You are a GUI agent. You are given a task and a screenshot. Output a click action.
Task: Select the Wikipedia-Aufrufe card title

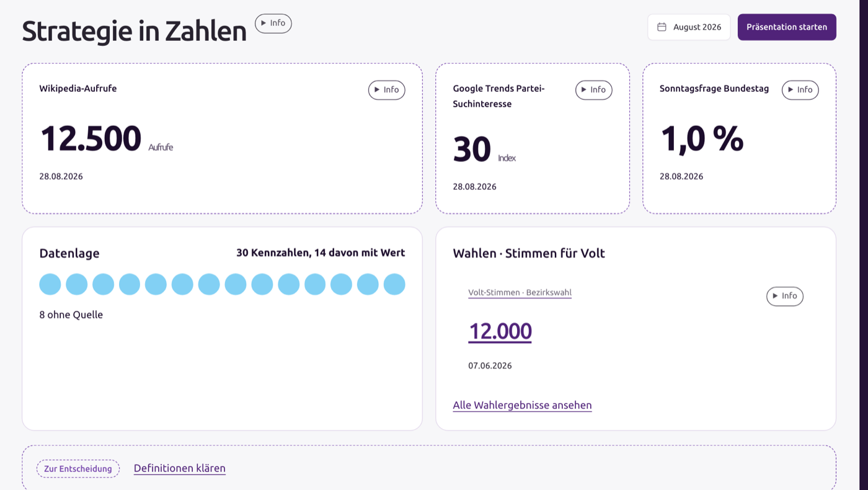(x=78, y=89)
